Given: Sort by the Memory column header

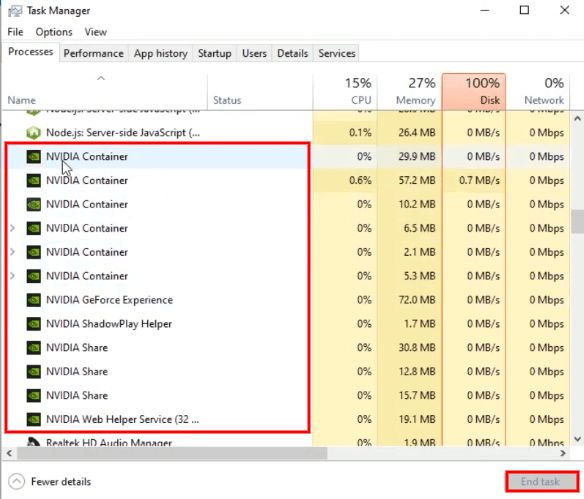Looking at the screenshot, I should coord(409,92).
